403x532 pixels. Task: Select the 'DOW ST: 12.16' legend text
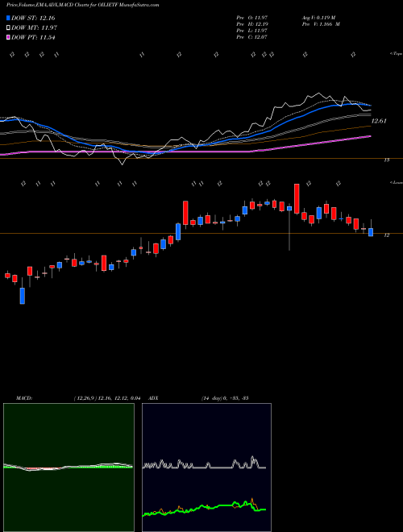tap(33, 18)
